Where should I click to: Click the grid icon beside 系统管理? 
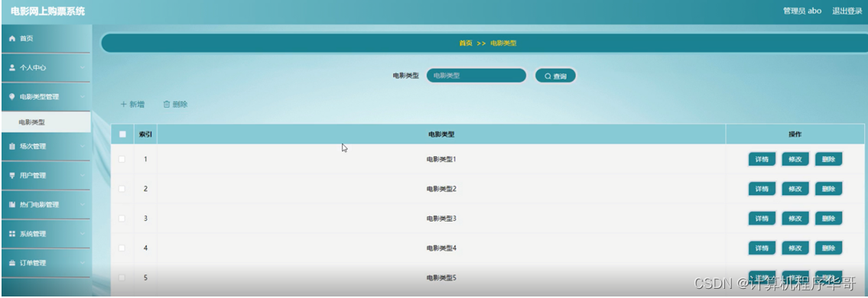pyautogui.click(x=12, y=234)
